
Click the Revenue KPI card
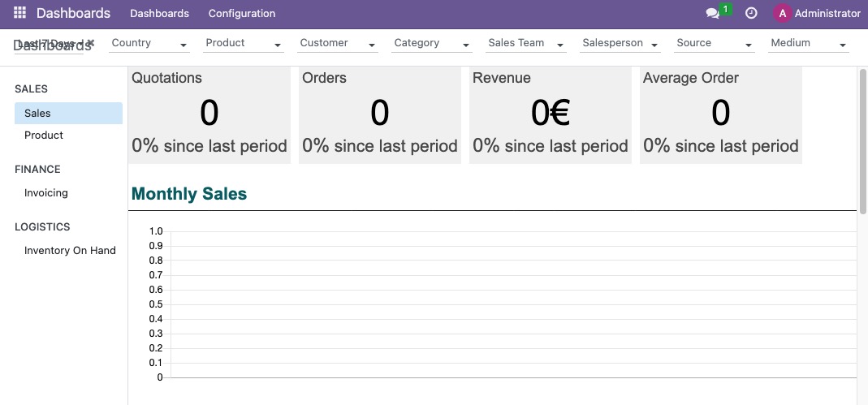click(x=551, y=115)
